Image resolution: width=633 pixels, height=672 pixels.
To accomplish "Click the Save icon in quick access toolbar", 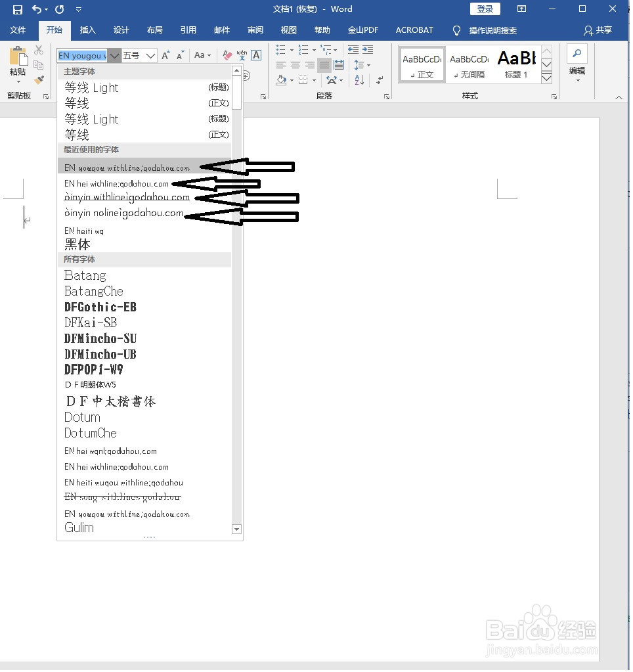I will 18,9.
